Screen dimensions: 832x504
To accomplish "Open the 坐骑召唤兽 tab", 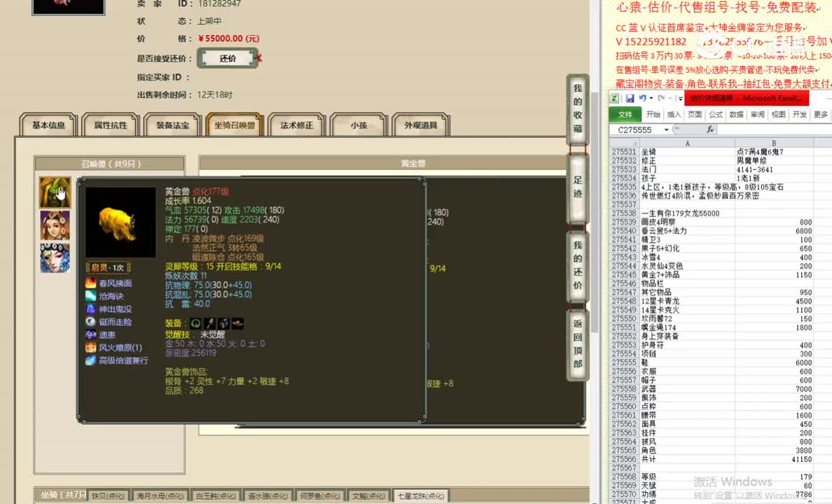I will tap(235, 125).
